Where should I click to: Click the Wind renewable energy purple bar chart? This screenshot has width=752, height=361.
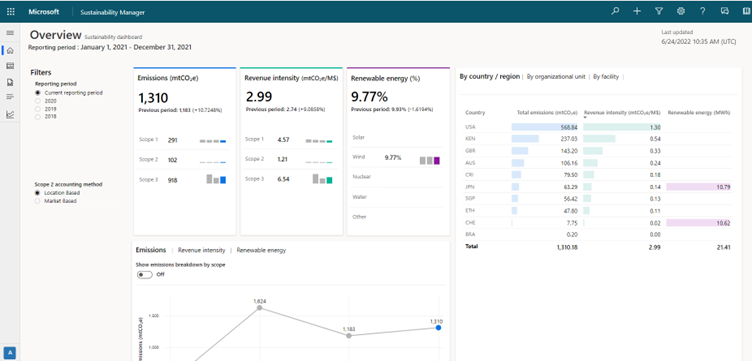pyautogui.click(x=430, y=161)
